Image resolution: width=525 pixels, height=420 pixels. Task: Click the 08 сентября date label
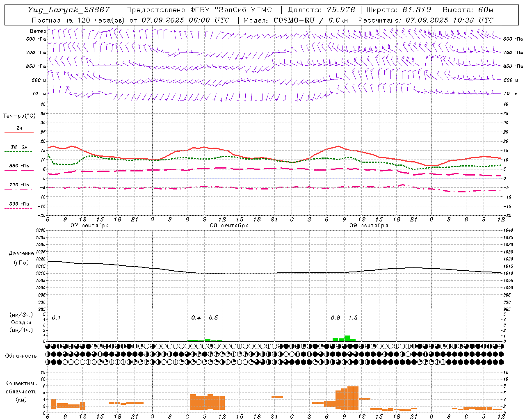[x=229, y=226]
